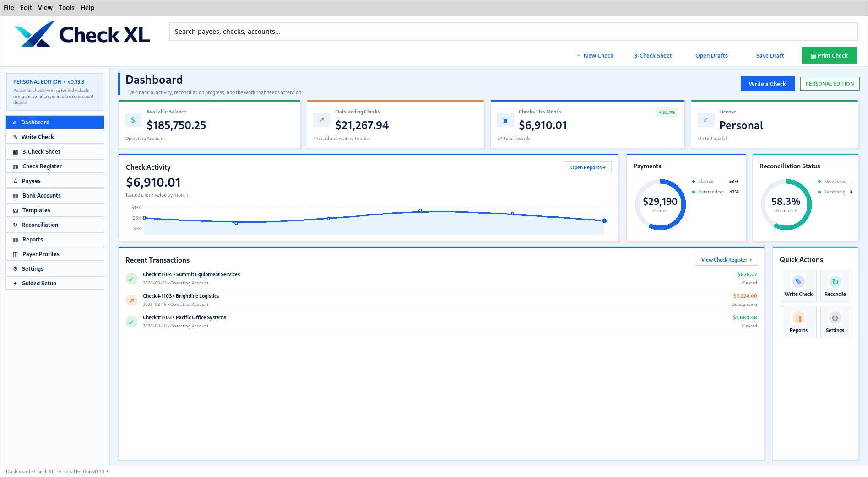Click the PERSONAL EDITION badge button
Image resolution: width=868 pixels, height=477 pixels.
830,84
